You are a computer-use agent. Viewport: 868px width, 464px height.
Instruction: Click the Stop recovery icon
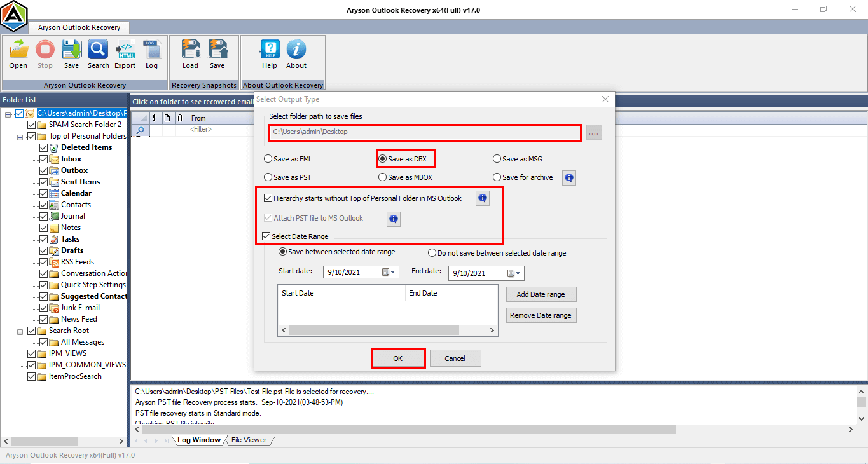45,50
